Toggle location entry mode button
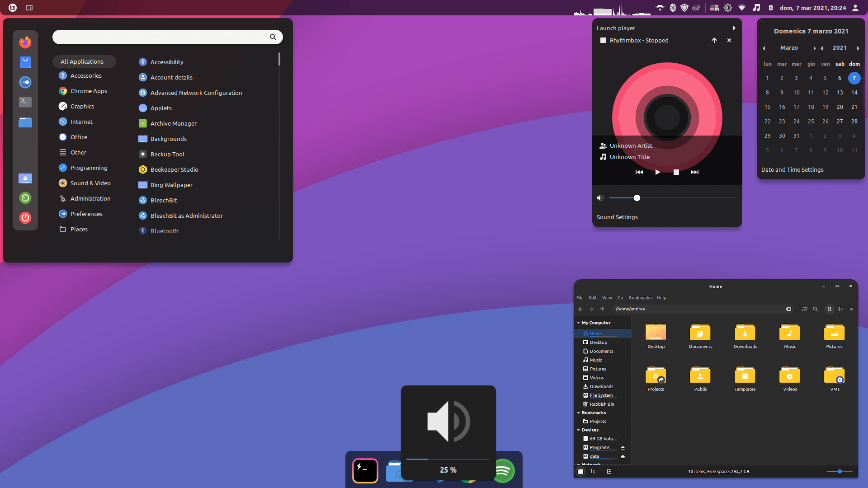Viewport: 868px width, 488px height. tap(804, 309)
